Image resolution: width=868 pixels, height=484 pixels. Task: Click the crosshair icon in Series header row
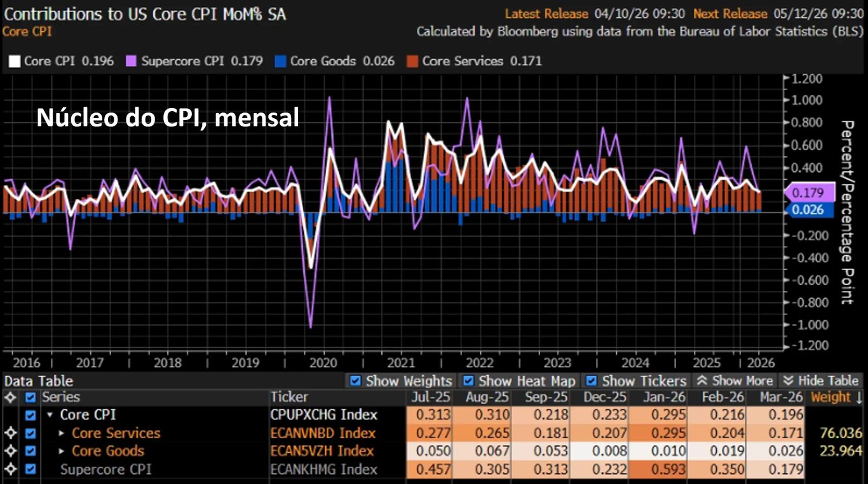(10, 398)
